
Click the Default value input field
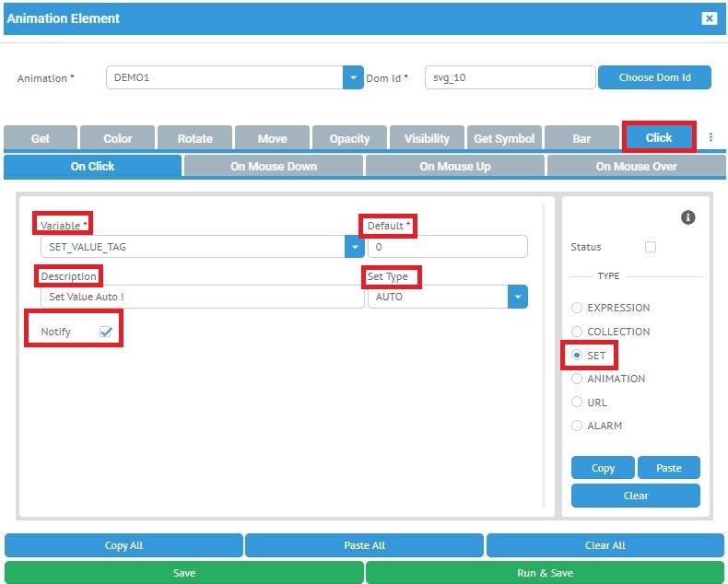point(447,247)
